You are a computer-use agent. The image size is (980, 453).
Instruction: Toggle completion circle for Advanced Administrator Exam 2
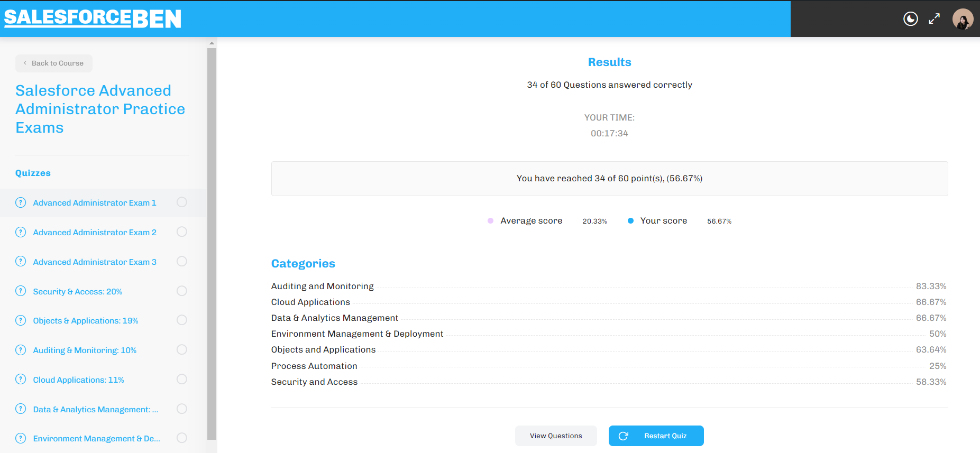[182, 232]
